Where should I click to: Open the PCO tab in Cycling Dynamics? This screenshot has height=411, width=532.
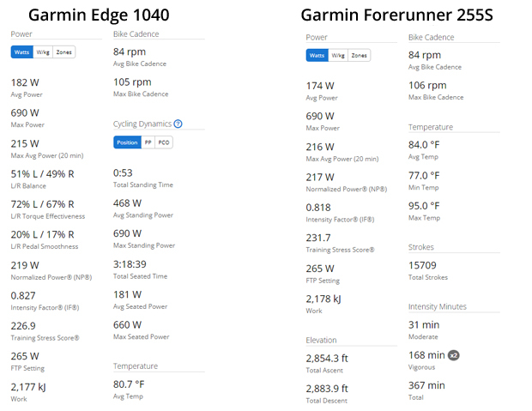pos(163,142)
